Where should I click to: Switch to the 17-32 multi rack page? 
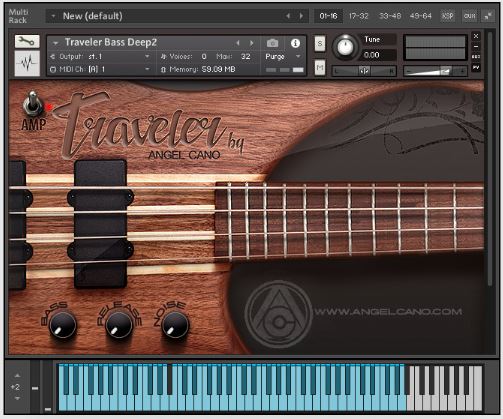tap(359, 16)
